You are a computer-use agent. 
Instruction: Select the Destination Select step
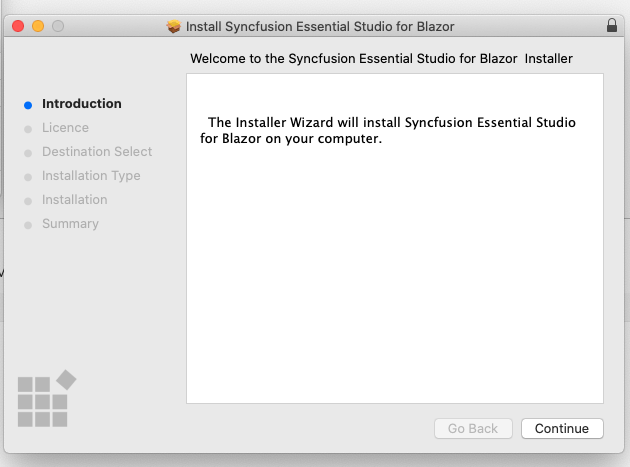tap(97, 152)
